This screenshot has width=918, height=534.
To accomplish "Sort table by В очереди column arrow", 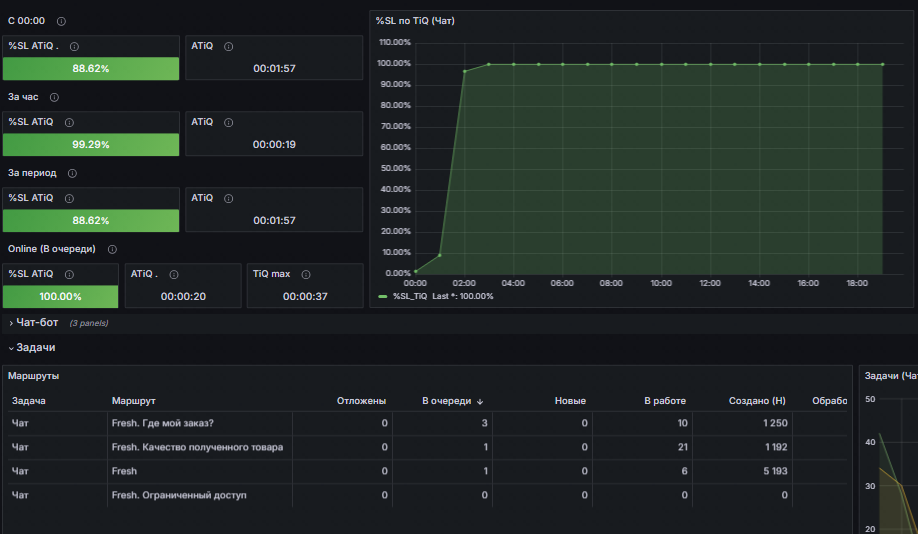I will pos(480,401).
